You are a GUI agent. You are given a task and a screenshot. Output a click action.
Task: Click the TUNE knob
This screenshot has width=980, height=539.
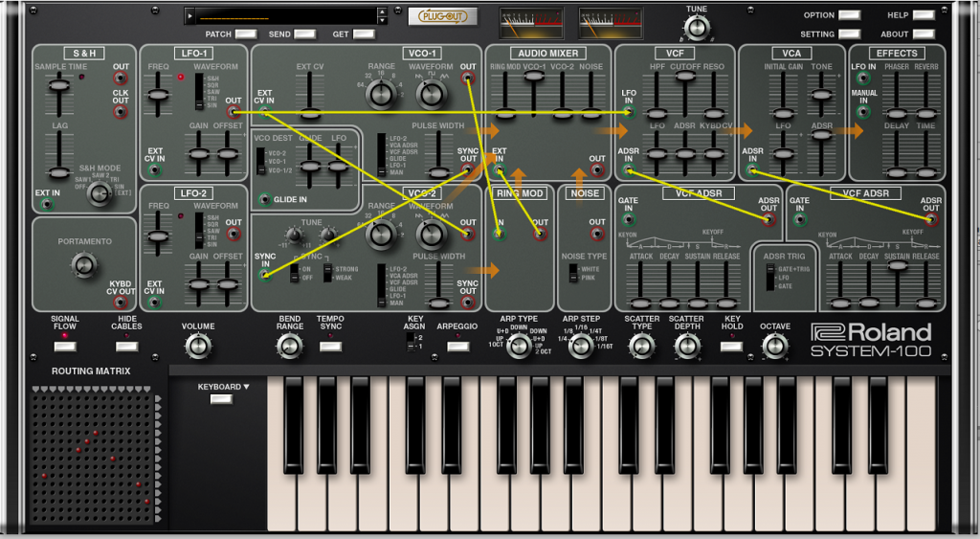coord(697,28)
